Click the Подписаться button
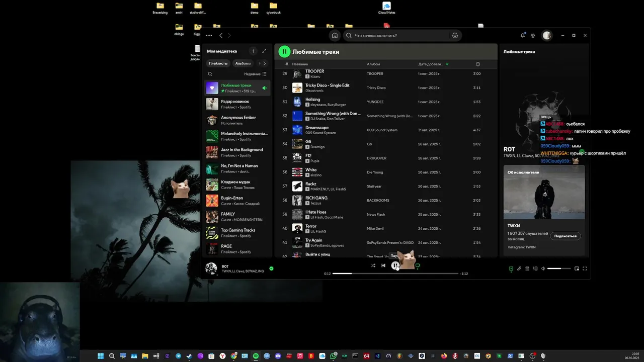The width and height of the screenshot is (644, 362). 565,236
